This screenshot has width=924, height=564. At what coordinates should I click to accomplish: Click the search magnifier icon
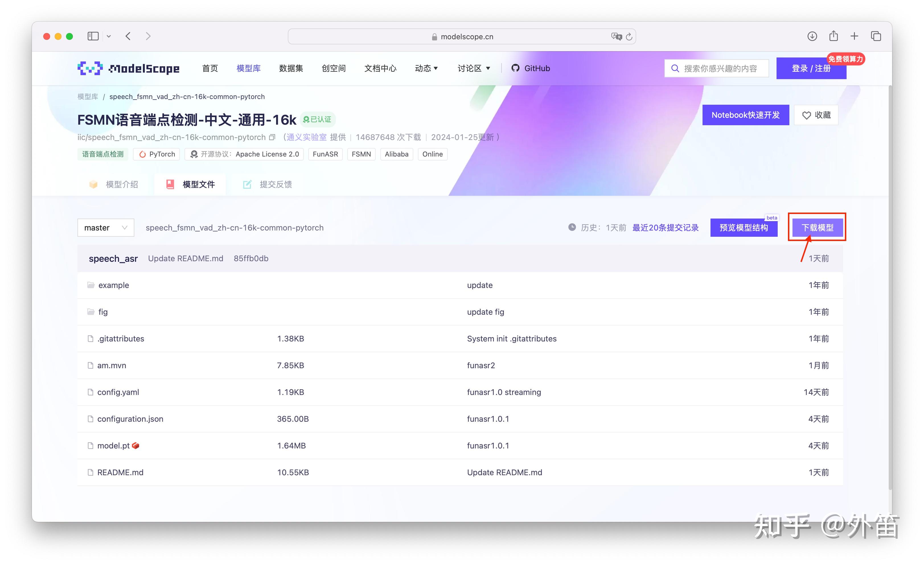675,68
